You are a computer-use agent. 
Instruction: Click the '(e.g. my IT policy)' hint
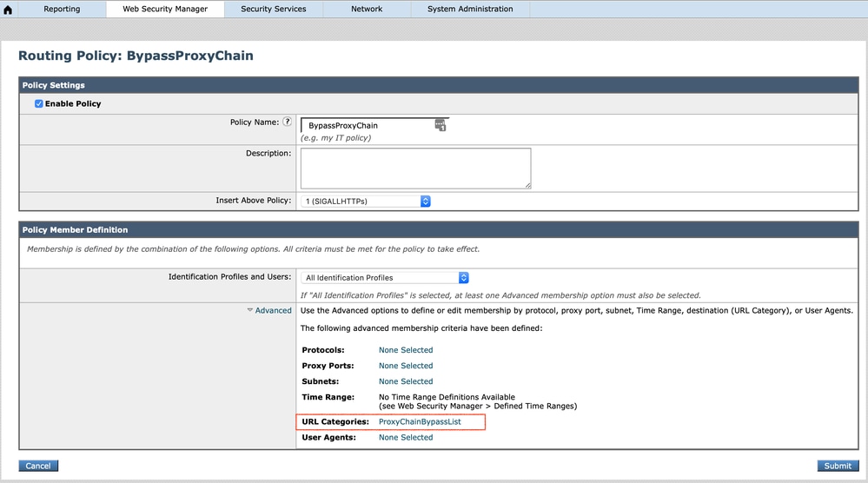pyautogui.click(x=335, y=138)
